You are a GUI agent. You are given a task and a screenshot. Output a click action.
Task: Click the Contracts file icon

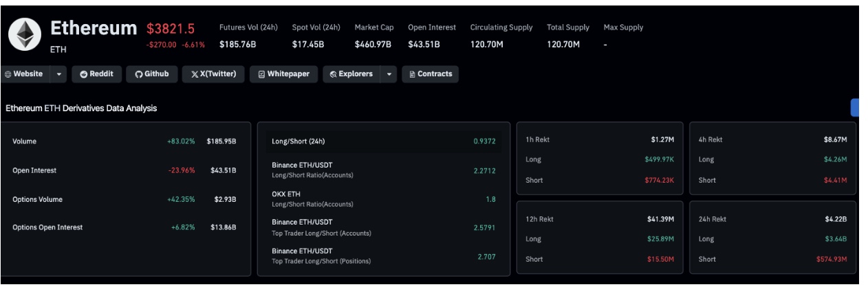412,74
